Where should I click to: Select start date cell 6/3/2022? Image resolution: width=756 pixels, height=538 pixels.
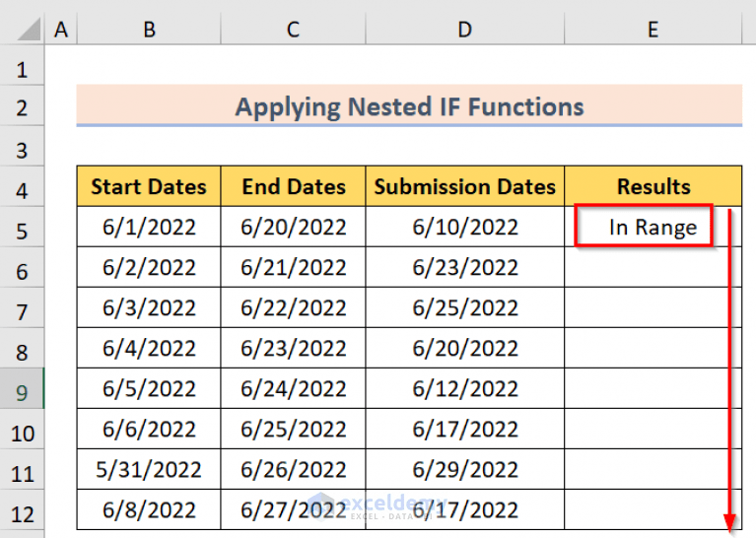149,308
